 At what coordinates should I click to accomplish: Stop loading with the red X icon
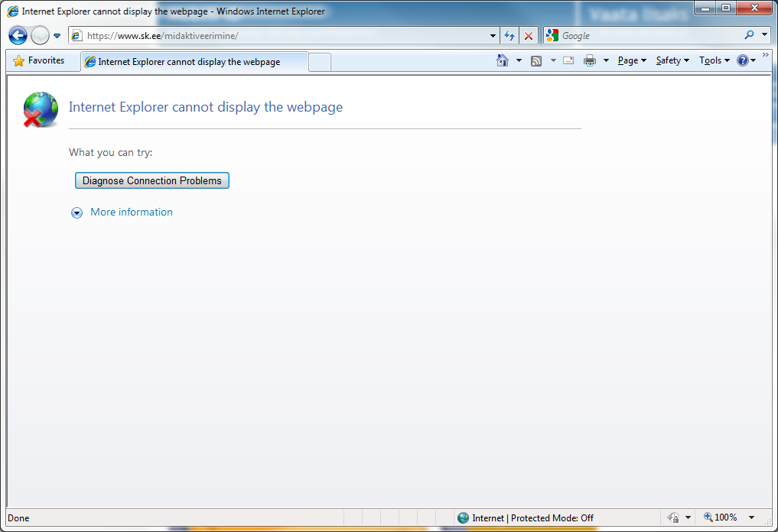pyautogui.click(x=529, y=36)
